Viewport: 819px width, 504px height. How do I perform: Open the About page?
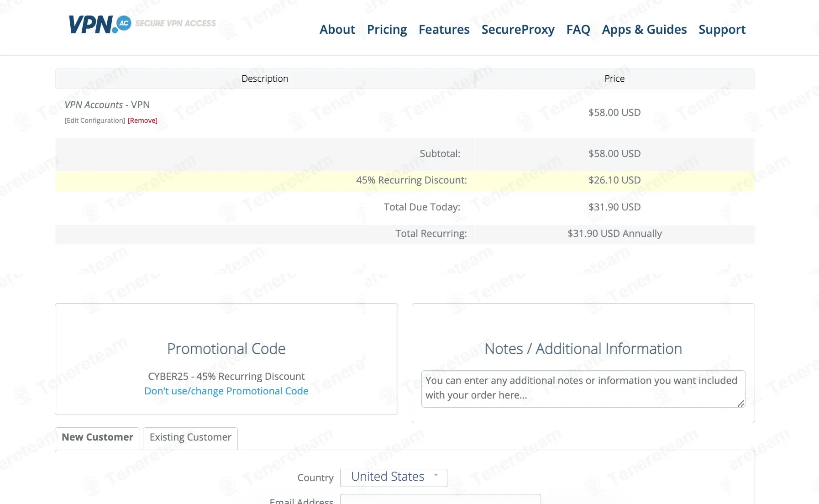click(x=337, y=30)
